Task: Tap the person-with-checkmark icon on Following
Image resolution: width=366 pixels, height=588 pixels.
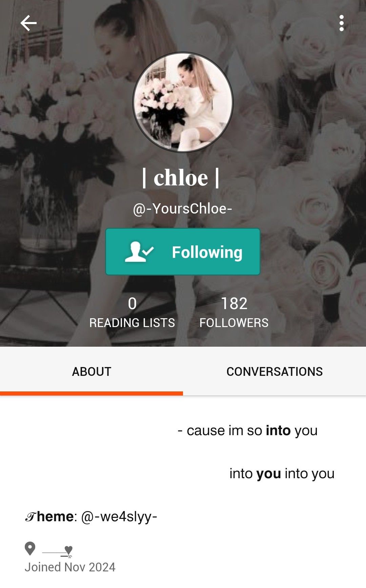Action: (x=139, y=252)
